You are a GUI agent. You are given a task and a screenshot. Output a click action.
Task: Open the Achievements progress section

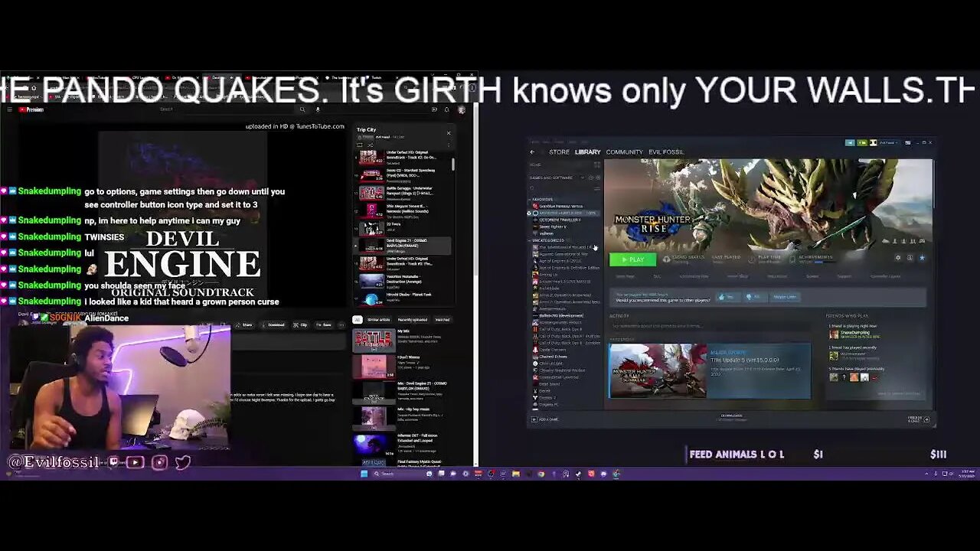click(x=812, y=259)
